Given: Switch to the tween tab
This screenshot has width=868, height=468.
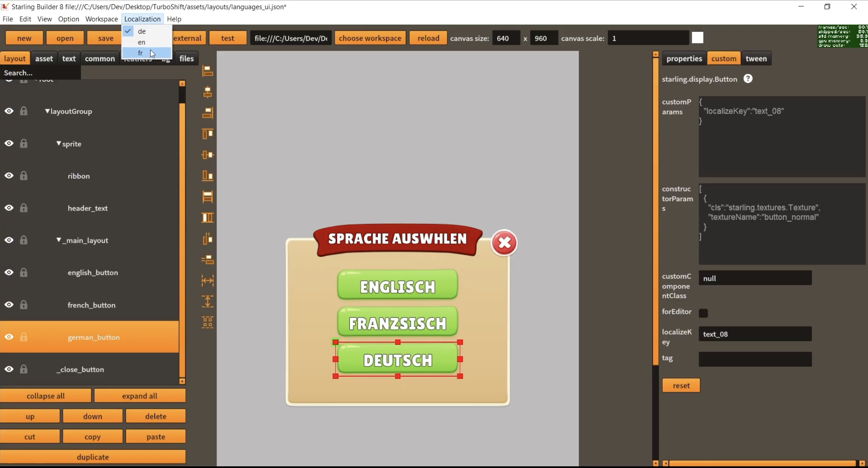Looking at the screenshot, I should point(756,59).
